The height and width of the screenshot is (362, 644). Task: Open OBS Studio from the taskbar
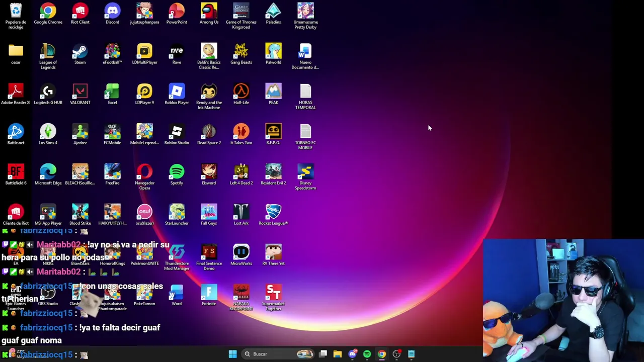tap(396, 354)
